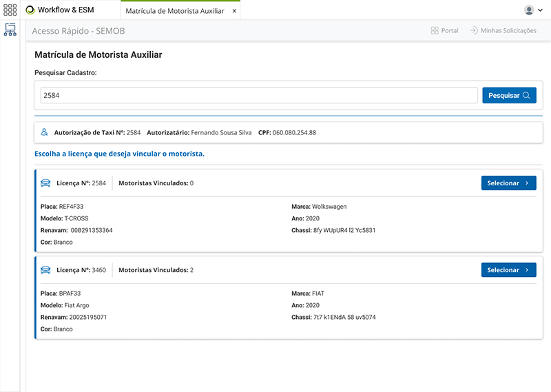The image size is (551, 392).
Task: Click the user profile avatar icon
Action: (529, 10)
